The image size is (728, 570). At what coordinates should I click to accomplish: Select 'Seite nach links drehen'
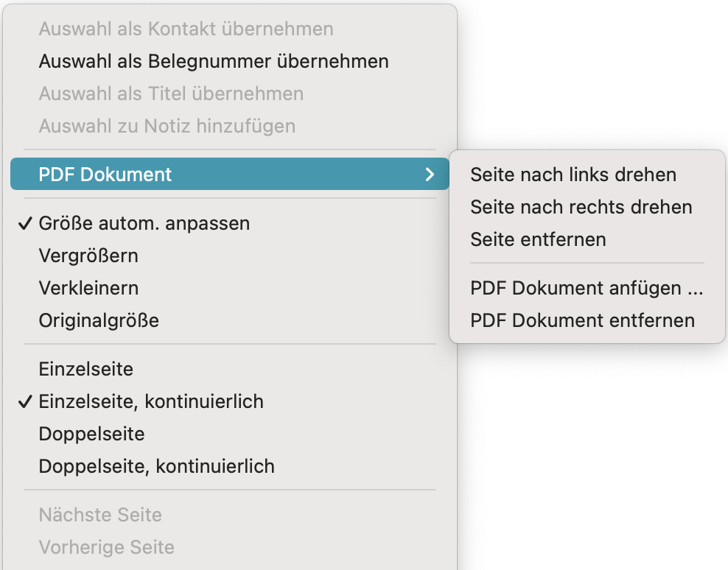tap(573, 175)
